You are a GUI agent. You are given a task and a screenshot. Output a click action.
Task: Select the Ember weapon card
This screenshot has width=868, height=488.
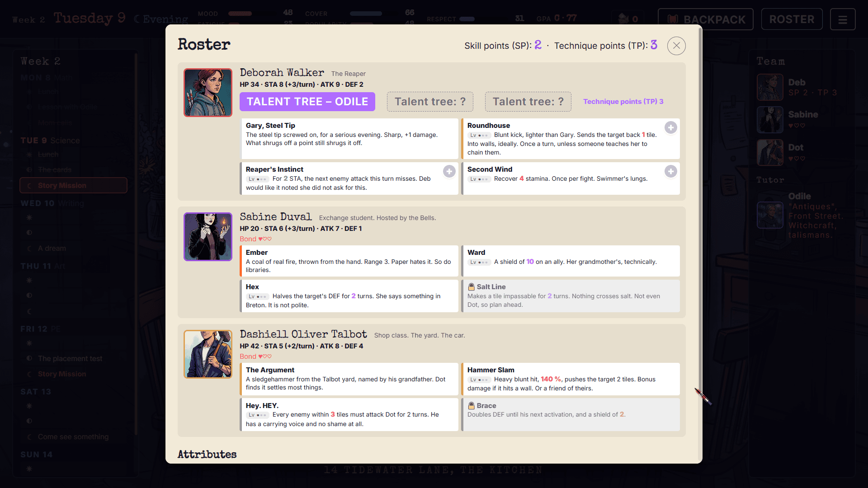(349, 261)
